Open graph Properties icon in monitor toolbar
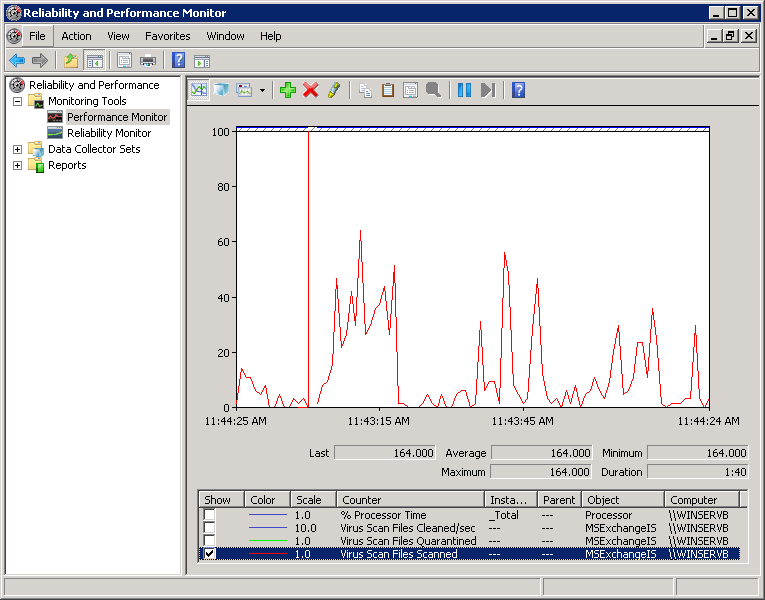The image size is (765, 600). [x=410, y=90]
